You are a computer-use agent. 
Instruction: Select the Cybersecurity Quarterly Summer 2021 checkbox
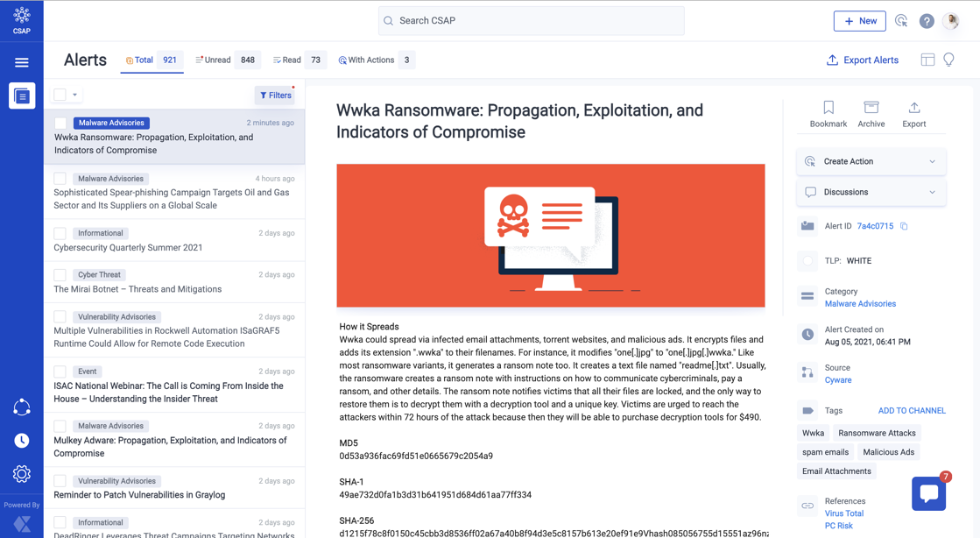point(60,234)
